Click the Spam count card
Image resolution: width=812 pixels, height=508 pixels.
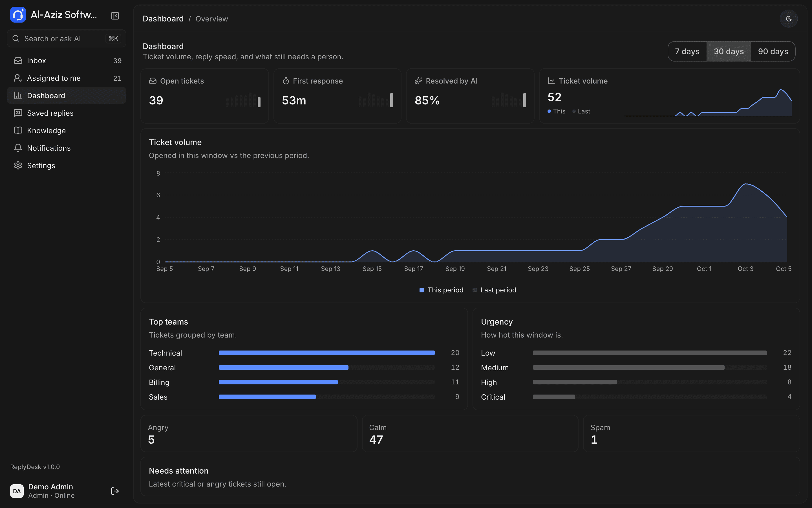[691, 433]
